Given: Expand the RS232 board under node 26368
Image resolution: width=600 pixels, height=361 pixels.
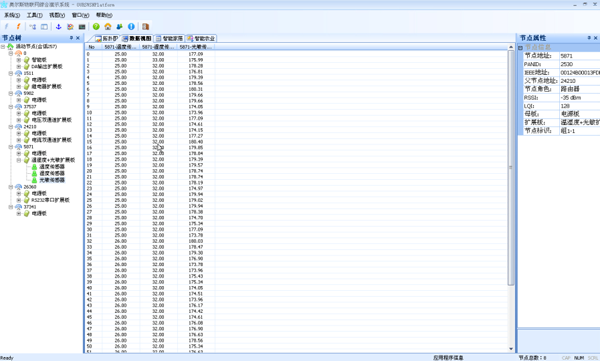Looking at the screenshot, I should (x=18, y=200).
